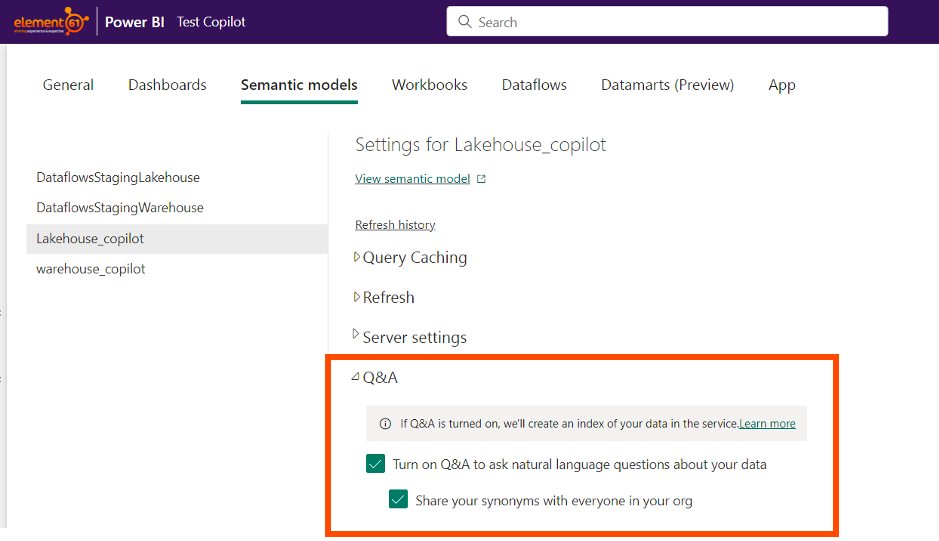Expand the Refresh section
Viewport: 939px width, 541px height.
click(x=357, y=297)
